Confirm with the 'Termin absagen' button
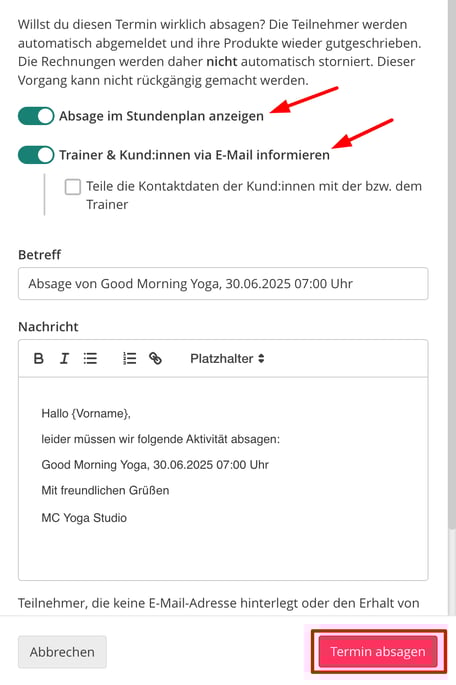Viewport: 456px width, 685px height. 378,651
